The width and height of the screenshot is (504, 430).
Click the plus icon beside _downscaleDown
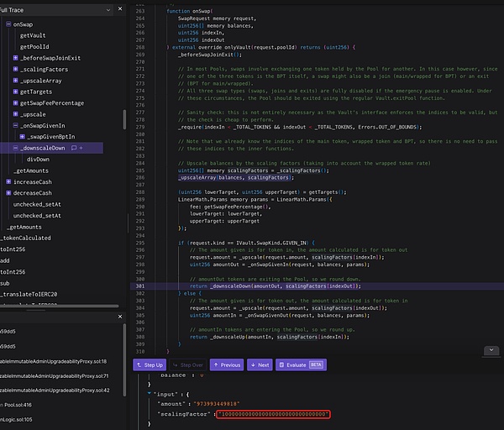(x=80, y=147)
